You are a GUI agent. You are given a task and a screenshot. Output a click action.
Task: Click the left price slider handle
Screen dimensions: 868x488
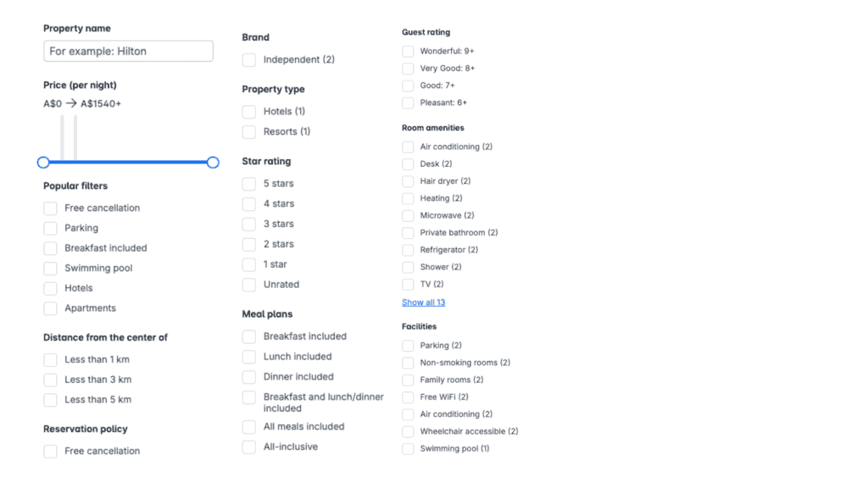pos(43,162)
